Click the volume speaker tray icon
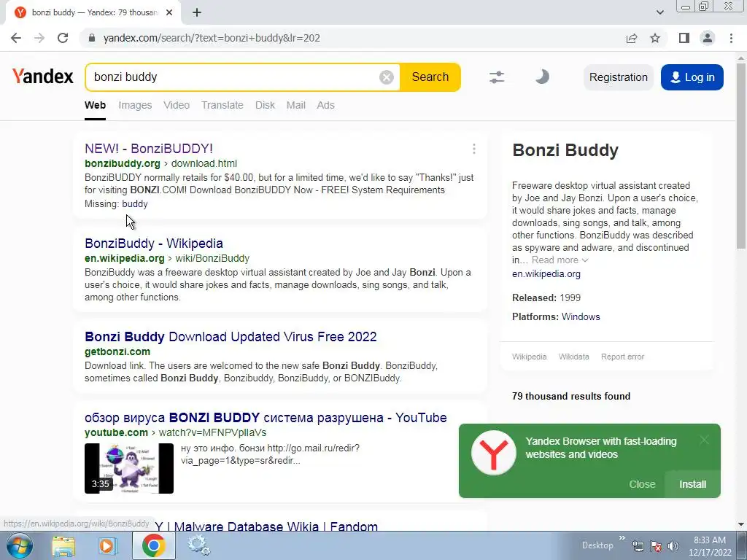Image resolution: width=747 pixels, height=560 pixels. coord(673,546)
